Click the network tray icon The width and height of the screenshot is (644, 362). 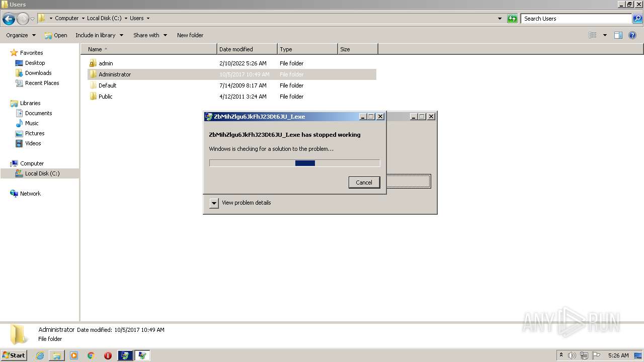[584, 355]
